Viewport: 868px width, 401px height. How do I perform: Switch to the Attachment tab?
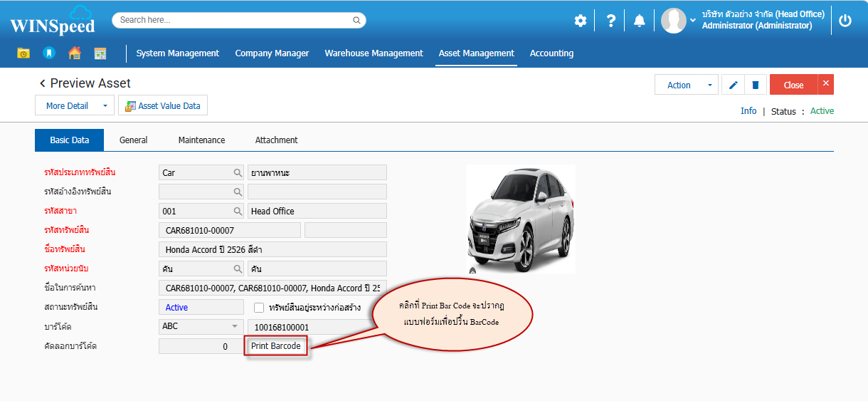click(x=276, y=140)
